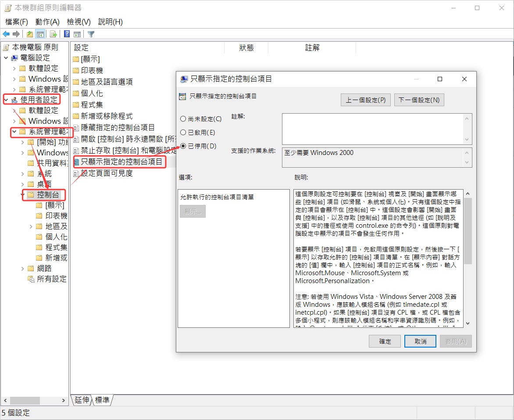Click the description pane scrollbar thumb
The width and height of the screenshot is (514, 420).
coord(468,231)
